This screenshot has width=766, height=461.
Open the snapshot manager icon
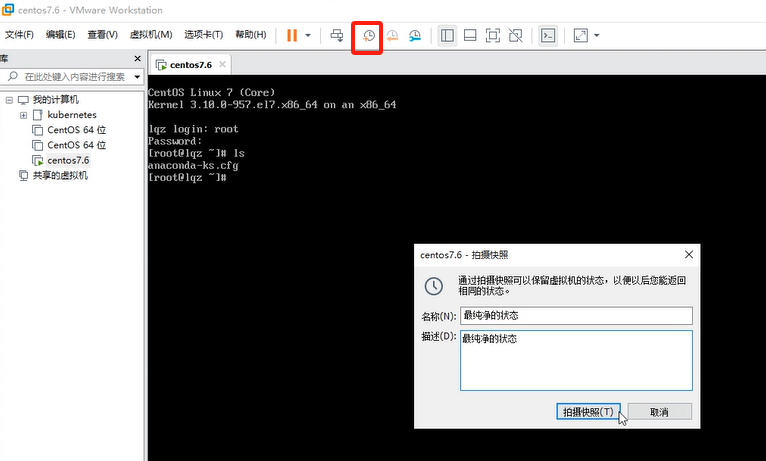coord(415,35)
